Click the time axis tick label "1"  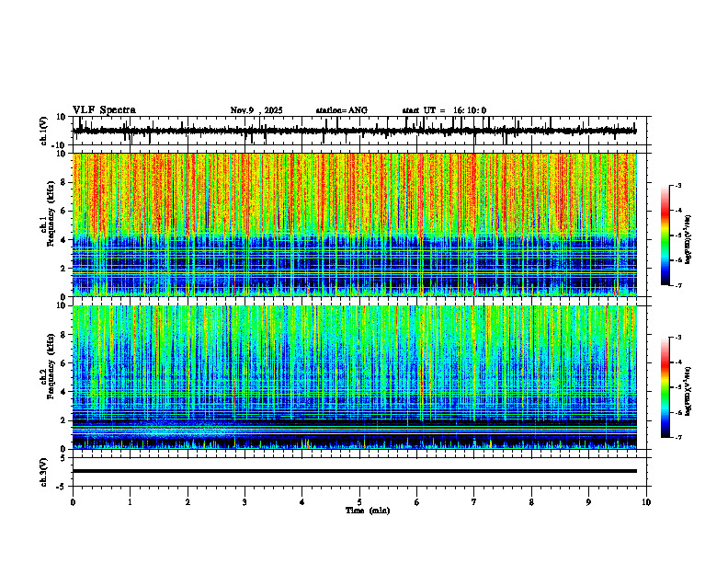click(130, 502)
